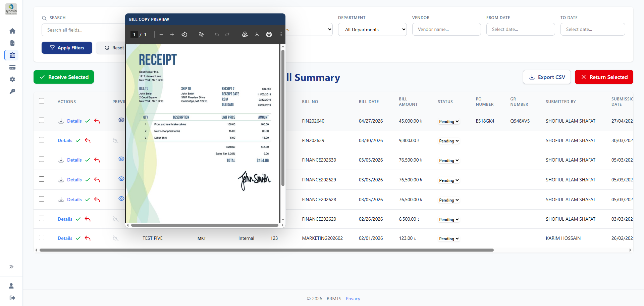Image resolution: width=644 pixels, height=306 pixels.
Task: Export the bill summary as CSV
Action: pos(547,77)
